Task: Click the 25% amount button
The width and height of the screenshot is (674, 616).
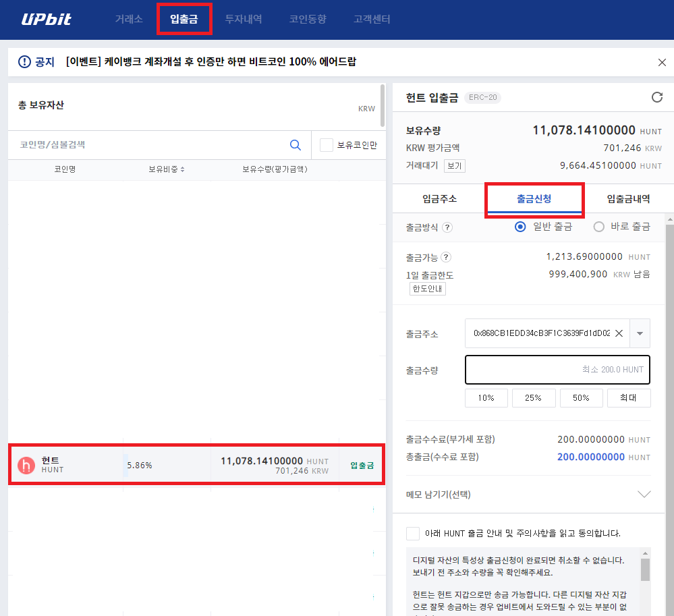Action: (534, 398)
